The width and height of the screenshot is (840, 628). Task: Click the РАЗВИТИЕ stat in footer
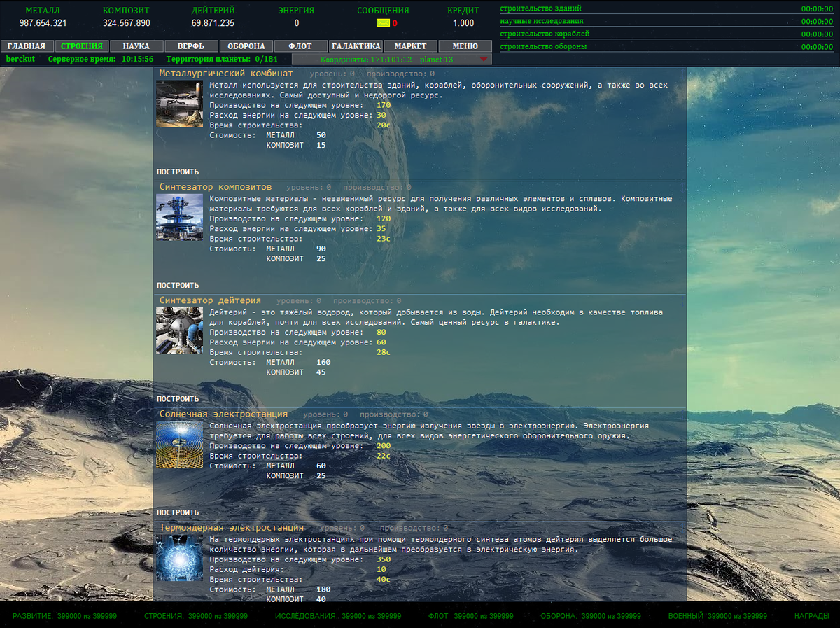(x=65, y=616)
